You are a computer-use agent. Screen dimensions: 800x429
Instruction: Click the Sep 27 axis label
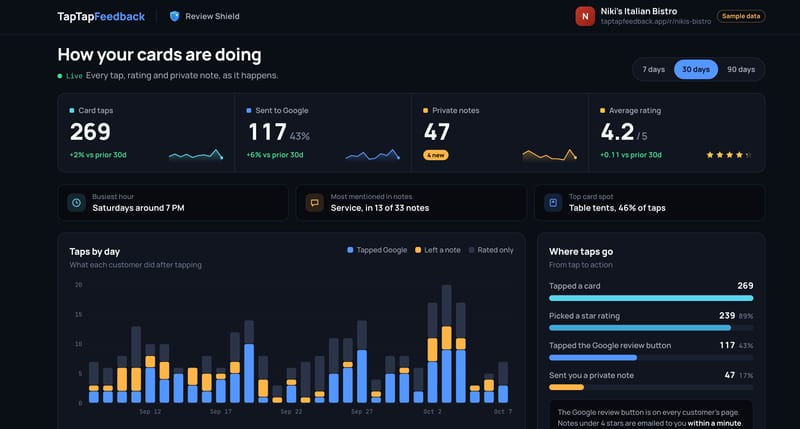(362, 411)
